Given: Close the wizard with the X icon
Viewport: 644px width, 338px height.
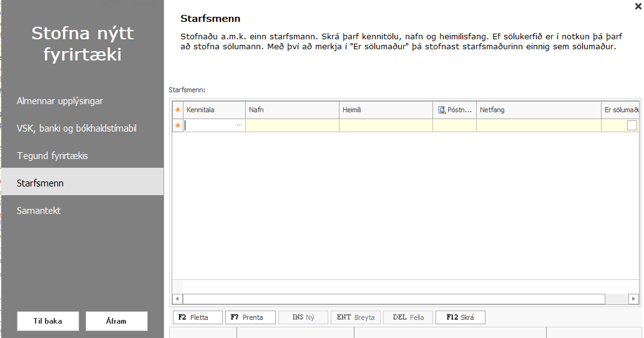Looking at the screenshot, I should 637,6.
